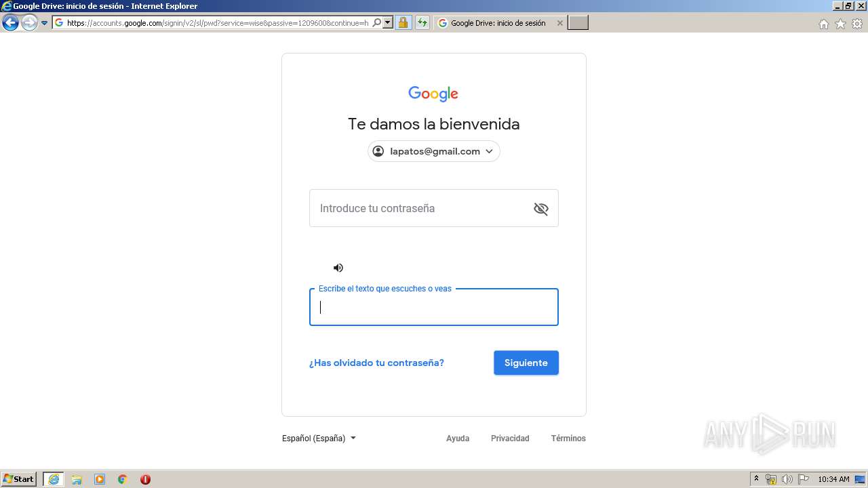This screenshot has height=488, width=868.
Task: Open the Ayuda link
Action: pos(458,439)
